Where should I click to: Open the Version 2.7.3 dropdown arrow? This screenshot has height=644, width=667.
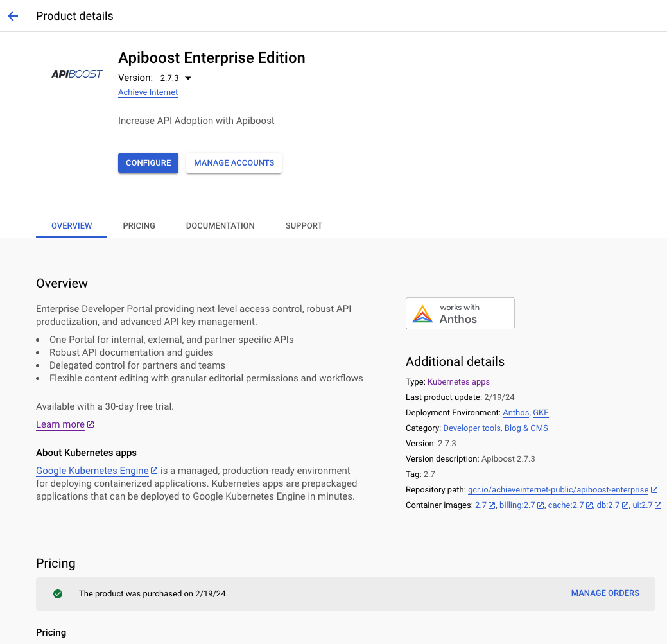coord(188,78)
